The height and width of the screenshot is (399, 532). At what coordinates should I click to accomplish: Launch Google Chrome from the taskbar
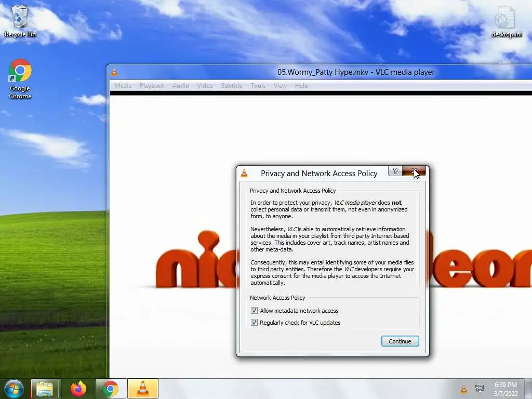point(111,389)
